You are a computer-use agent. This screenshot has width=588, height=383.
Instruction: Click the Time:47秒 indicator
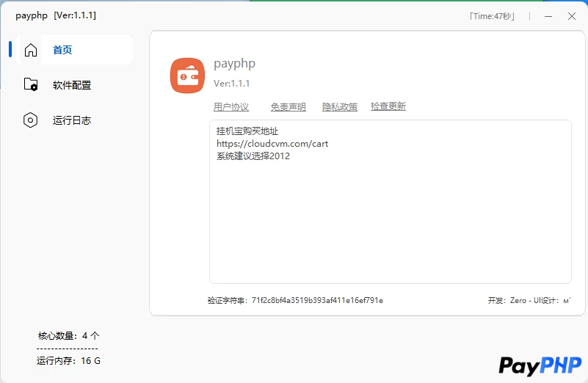[492, 16]
